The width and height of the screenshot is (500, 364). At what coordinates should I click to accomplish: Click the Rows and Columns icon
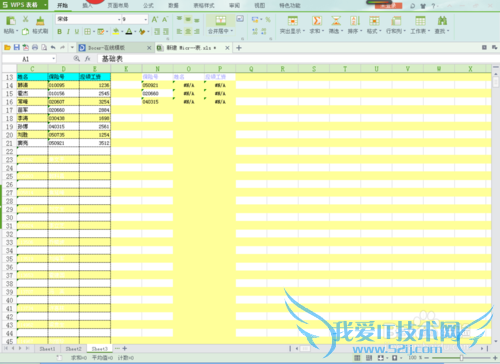[x=396, y=21]
